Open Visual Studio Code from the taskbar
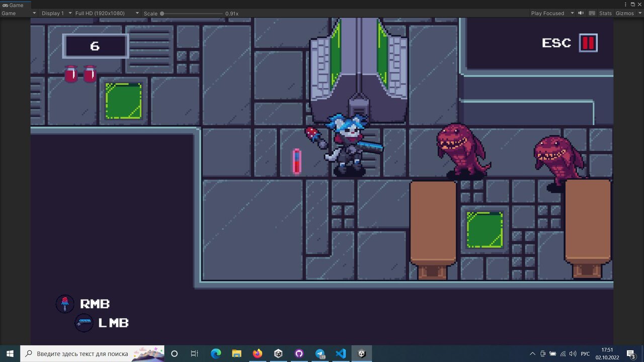 [341, 353]
